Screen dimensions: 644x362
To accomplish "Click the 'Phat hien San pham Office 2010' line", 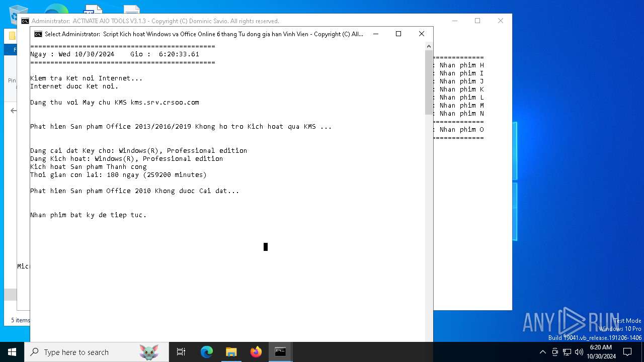I will point(135,191).
